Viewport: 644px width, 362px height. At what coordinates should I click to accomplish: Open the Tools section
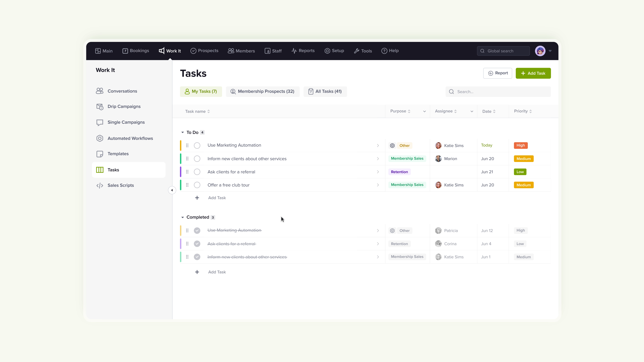363,51
